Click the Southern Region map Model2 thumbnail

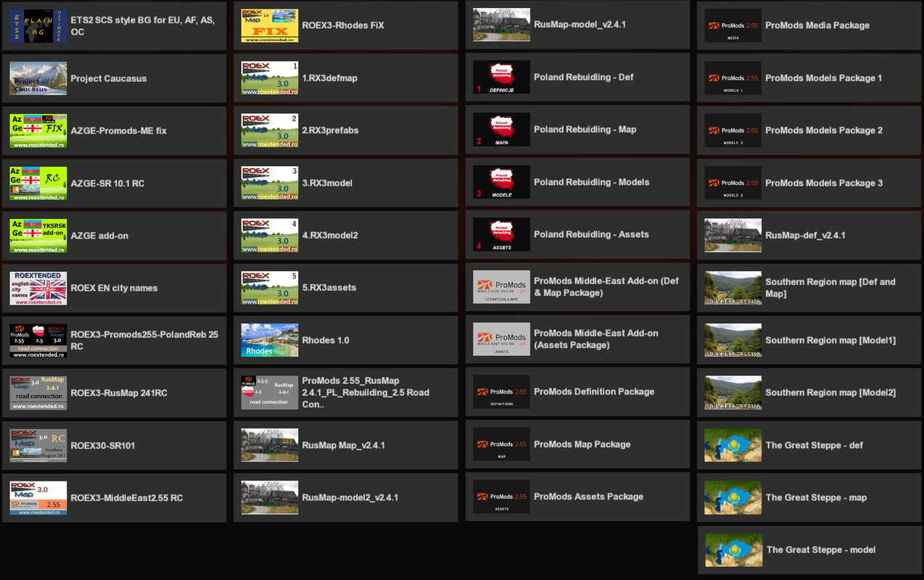pos(733,392)
